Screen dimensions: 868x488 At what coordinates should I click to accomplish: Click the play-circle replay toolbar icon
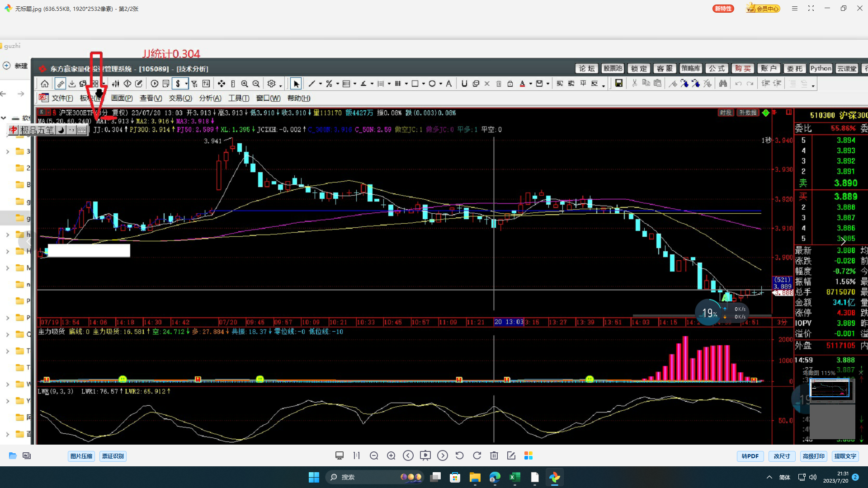tap(155, 84)
